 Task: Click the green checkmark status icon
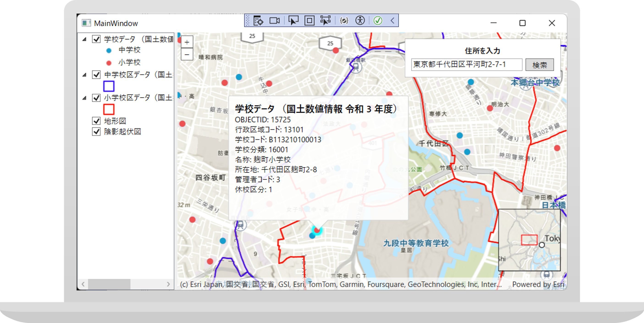pyautogui.click(x=378, y=21)
